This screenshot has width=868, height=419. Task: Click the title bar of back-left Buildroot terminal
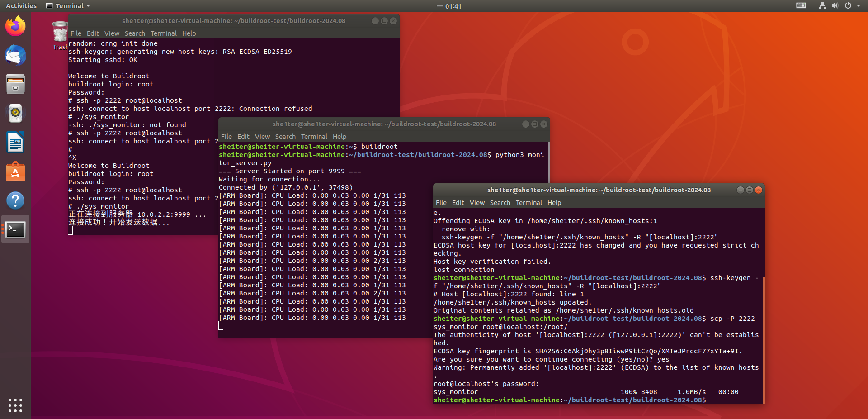click(234, 21)
